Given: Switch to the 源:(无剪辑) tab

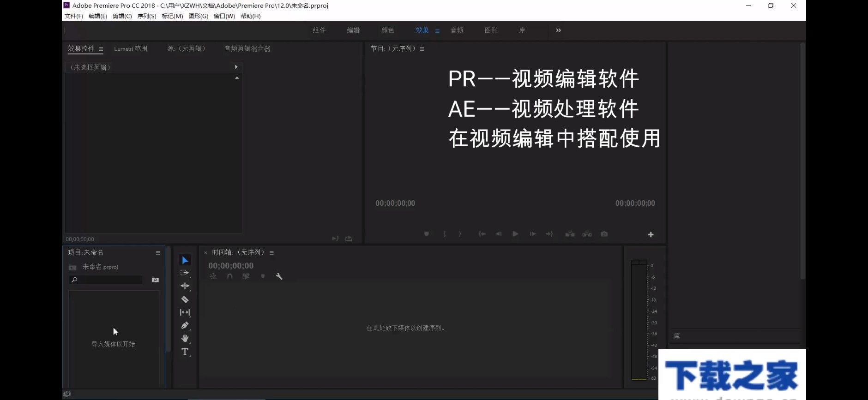Looking at the screenshot, I should [x=187, y=48].
